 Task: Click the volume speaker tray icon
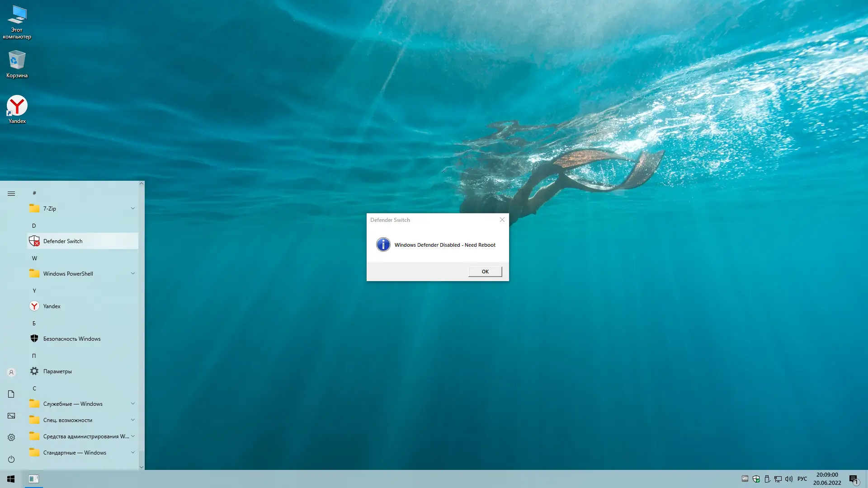point(789,479)
